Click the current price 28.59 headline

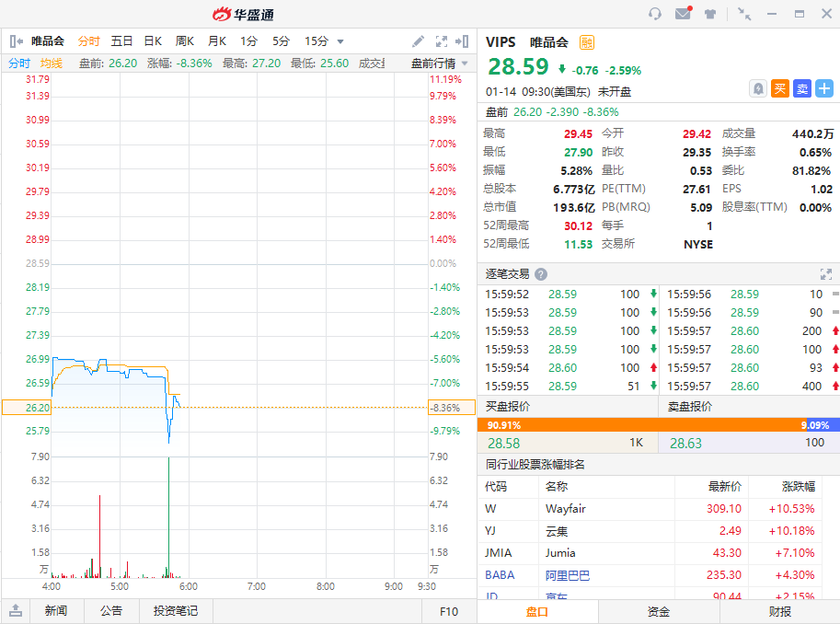518,66
